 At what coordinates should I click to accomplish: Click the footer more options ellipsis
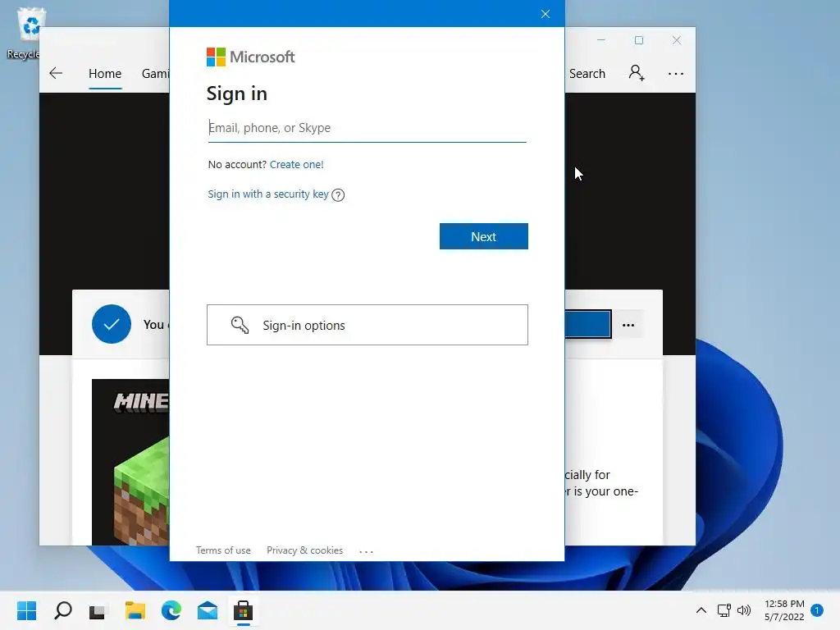pos(366,551)
